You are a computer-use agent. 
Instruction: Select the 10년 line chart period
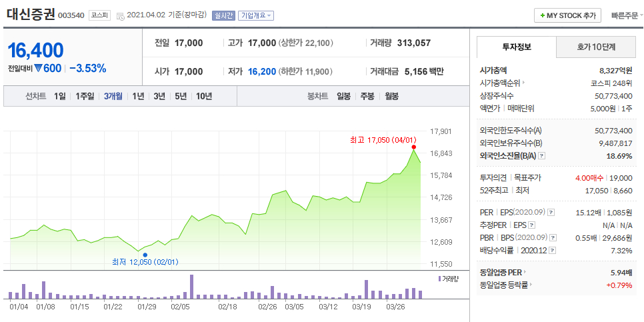[204, 97]
